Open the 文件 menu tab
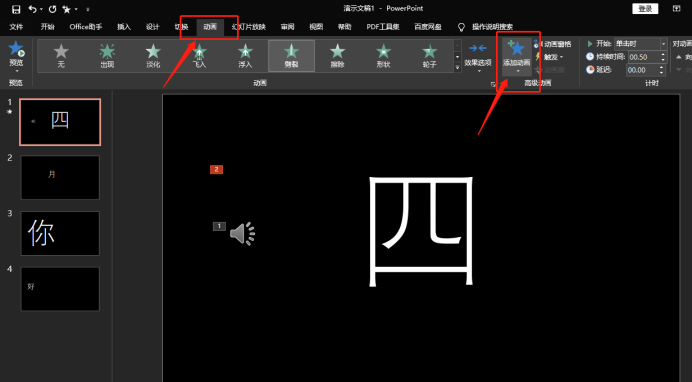The width and height of the screenshot is (692, 382). pos(16,27)
